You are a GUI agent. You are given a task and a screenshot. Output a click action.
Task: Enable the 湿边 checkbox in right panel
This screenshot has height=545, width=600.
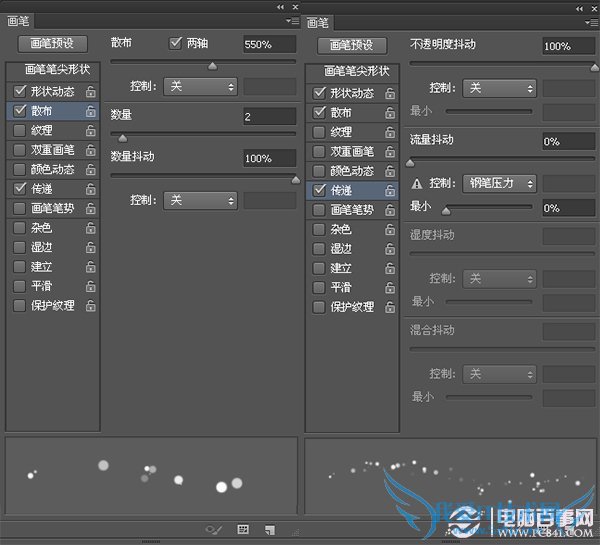(x=319, y=248)
